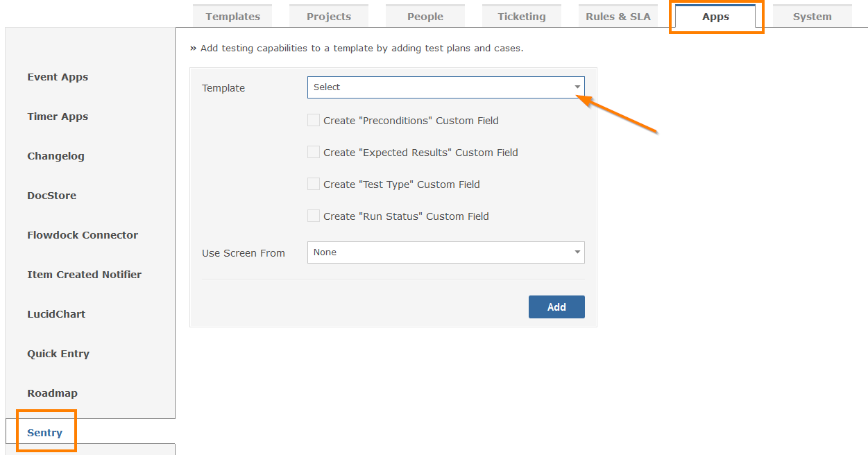868x455 pixels.
Task: Open the Changelog app settings
Action: pyautogui.click(x=56, y=156)
